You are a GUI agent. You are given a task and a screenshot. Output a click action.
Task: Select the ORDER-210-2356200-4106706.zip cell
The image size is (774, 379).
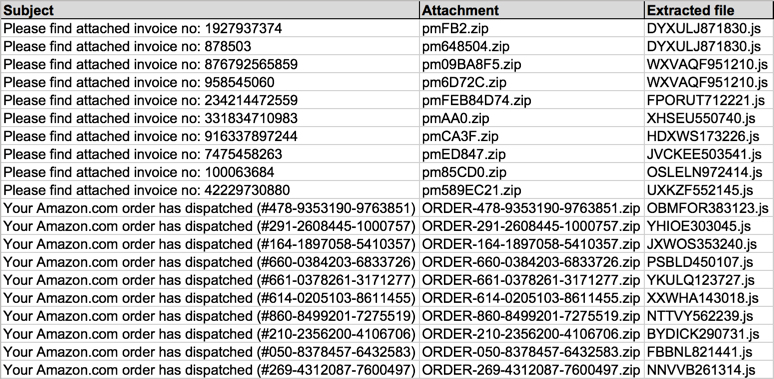[x=532, y=334]
